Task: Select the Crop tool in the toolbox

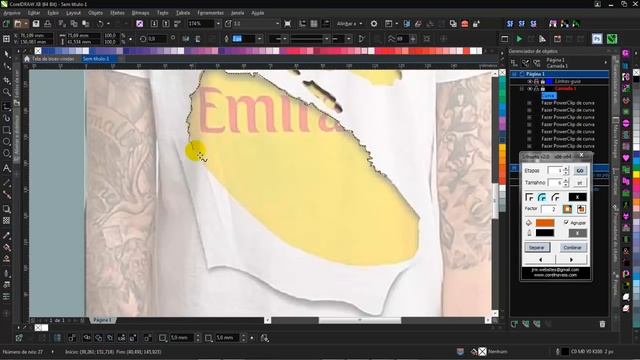Action: tap(7, 80)
